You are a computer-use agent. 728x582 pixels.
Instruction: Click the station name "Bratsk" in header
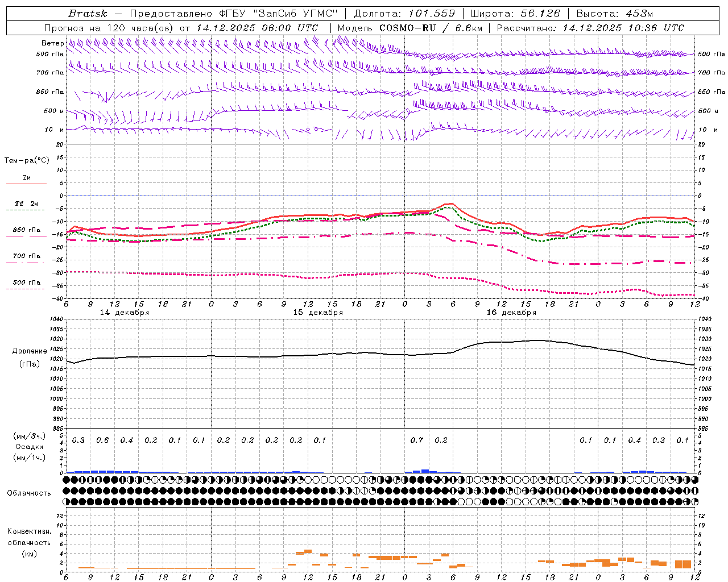pos(87,14)
